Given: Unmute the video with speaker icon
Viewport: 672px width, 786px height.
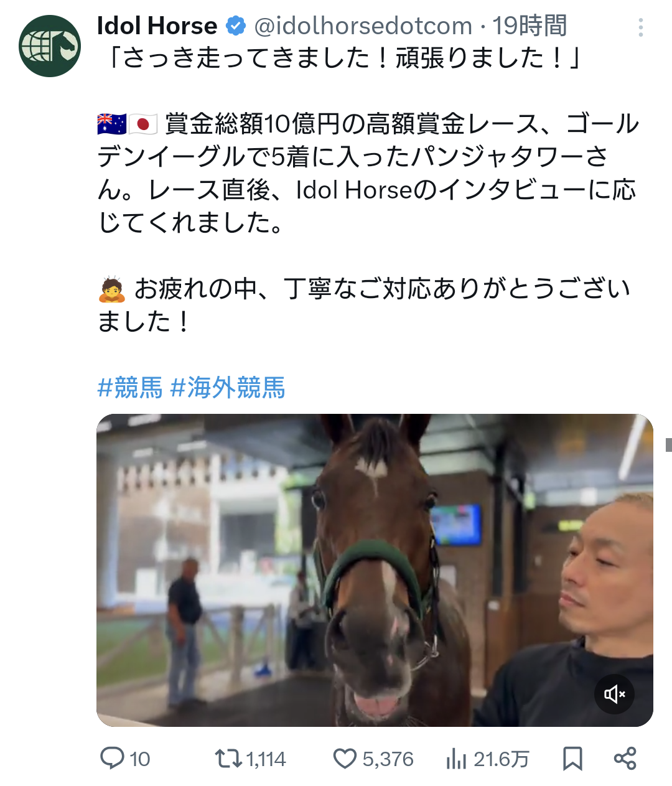Looking at the screenshot, I should 614,694.
